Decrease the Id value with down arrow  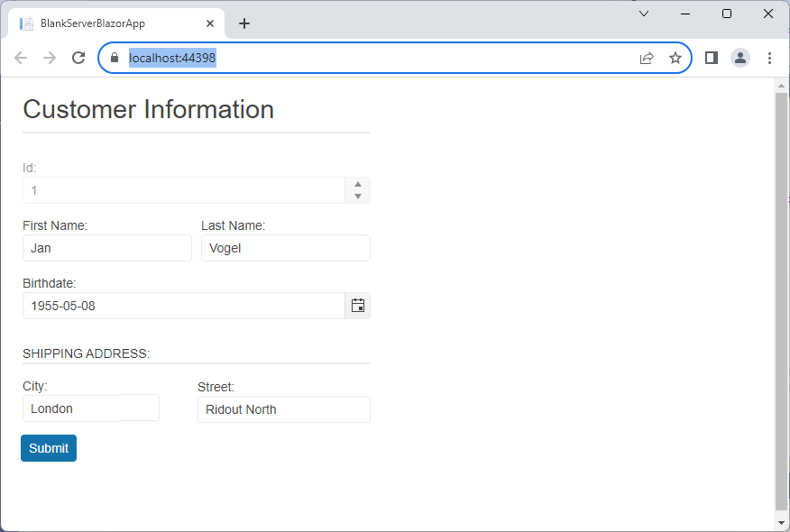tap(358, 197)
